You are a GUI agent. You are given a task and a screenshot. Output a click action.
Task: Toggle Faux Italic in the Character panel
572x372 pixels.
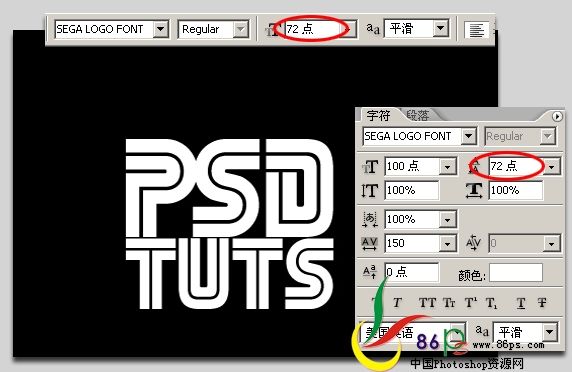397,303
